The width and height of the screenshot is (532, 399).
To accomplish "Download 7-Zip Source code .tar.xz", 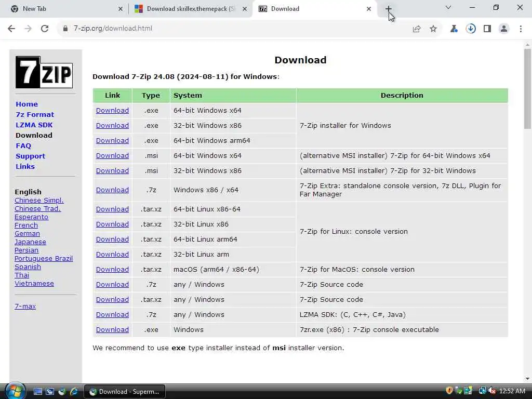I will point(112,300).
